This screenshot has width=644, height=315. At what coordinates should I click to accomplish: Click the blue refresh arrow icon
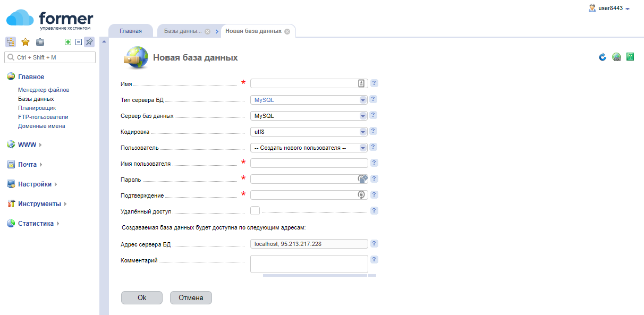[603, 57]
